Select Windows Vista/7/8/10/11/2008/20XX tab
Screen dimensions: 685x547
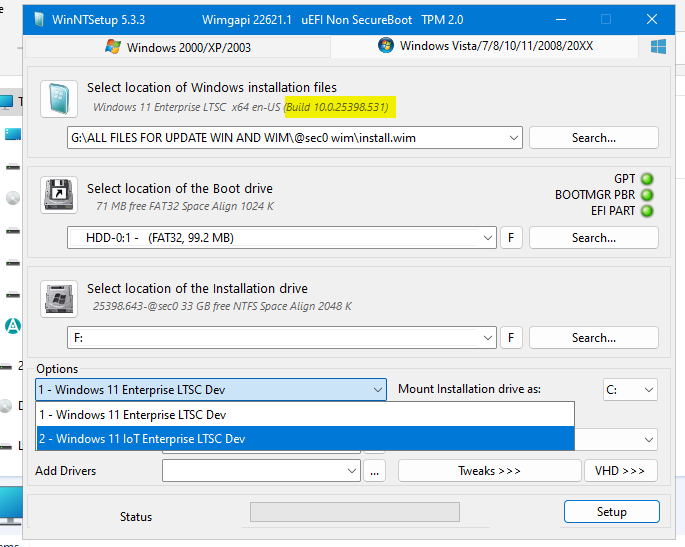click(x=485, y=46)
